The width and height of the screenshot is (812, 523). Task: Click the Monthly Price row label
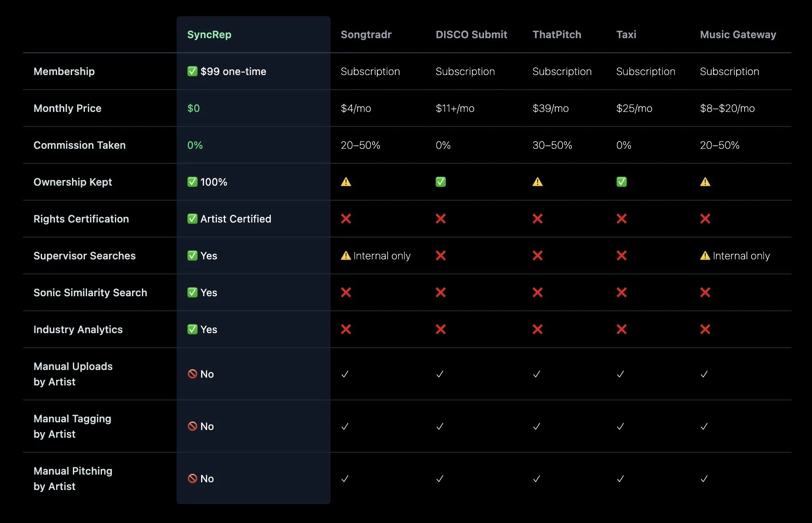tap(68, 108)
